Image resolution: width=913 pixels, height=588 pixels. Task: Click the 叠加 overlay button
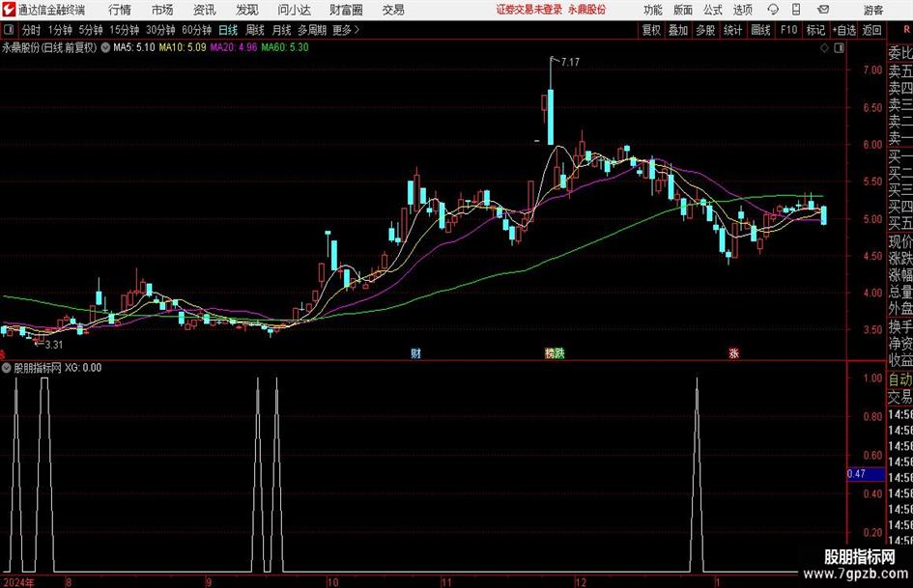click(678, 30)
